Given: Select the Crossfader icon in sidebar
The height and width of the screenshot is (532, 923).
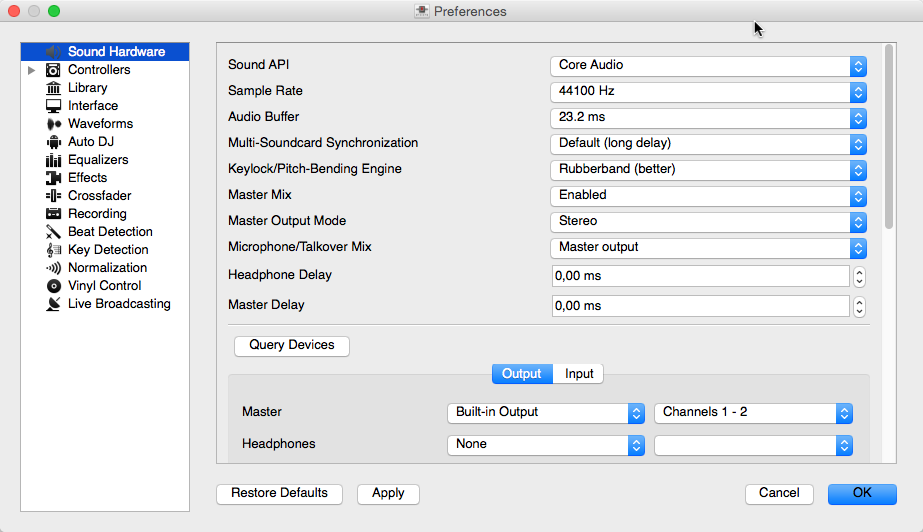Looking at the screenshot, I should [54, 196].
